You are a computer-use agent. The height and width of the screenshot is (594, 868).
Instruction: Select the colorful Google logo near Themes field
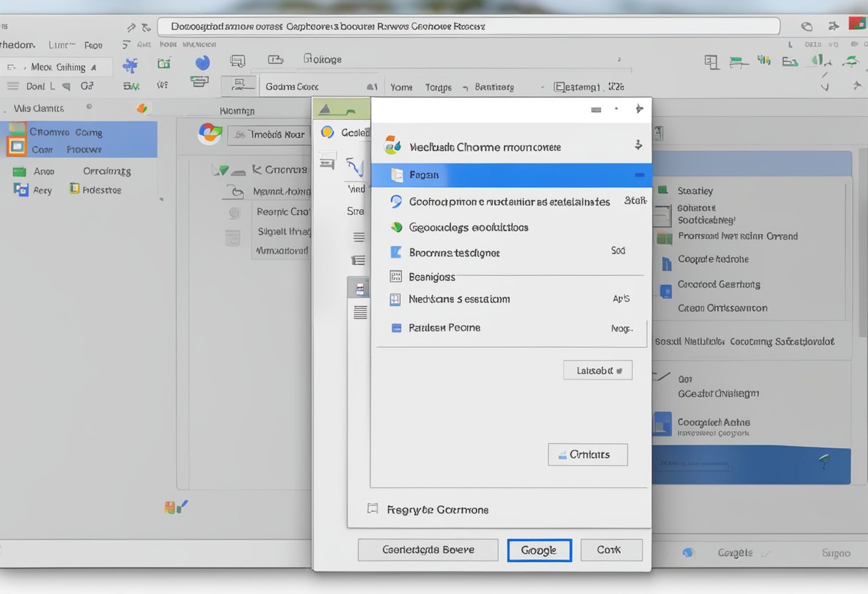(210, 134)
